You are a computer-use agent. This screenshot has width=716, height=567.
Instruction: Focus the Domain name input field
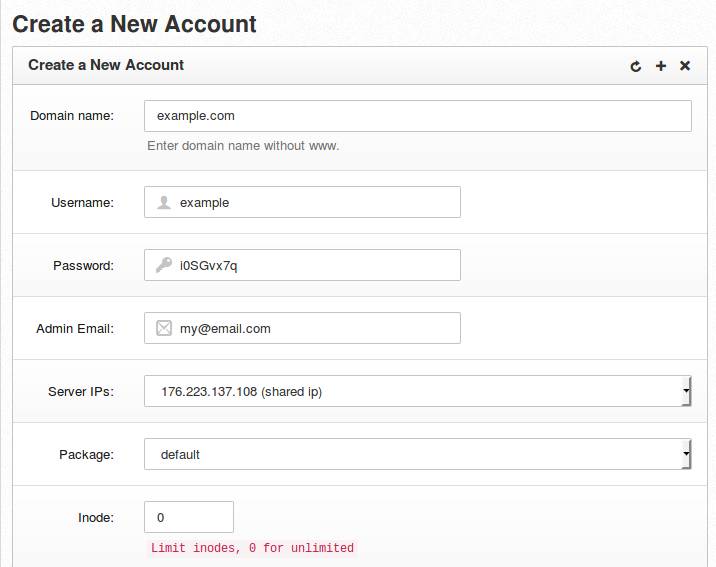(x=418, y=116)
